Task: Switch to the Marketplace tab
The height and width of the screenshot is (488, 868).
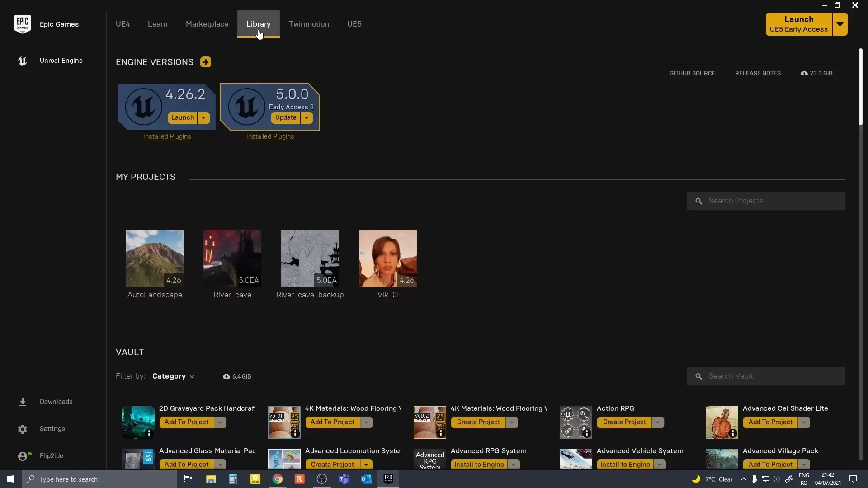Action: tap(207, 24)
